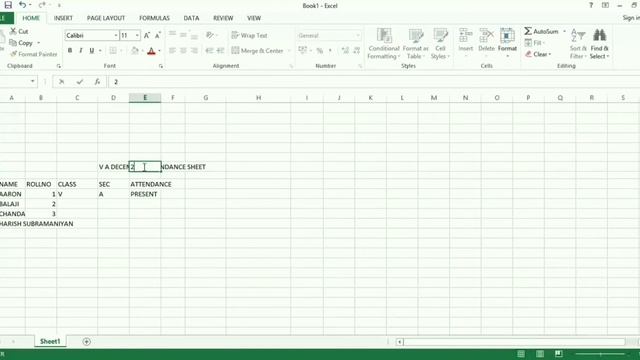Click AutoSum
The image size is (640, 360).
point(541,31)
